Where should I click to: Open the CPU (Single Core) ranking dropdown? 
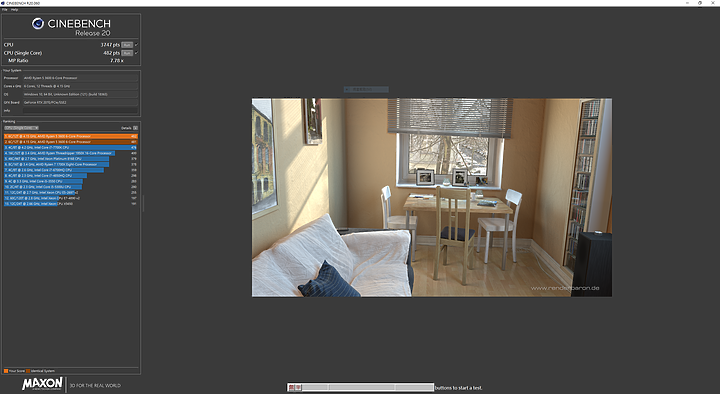click(x=22, y=128)
